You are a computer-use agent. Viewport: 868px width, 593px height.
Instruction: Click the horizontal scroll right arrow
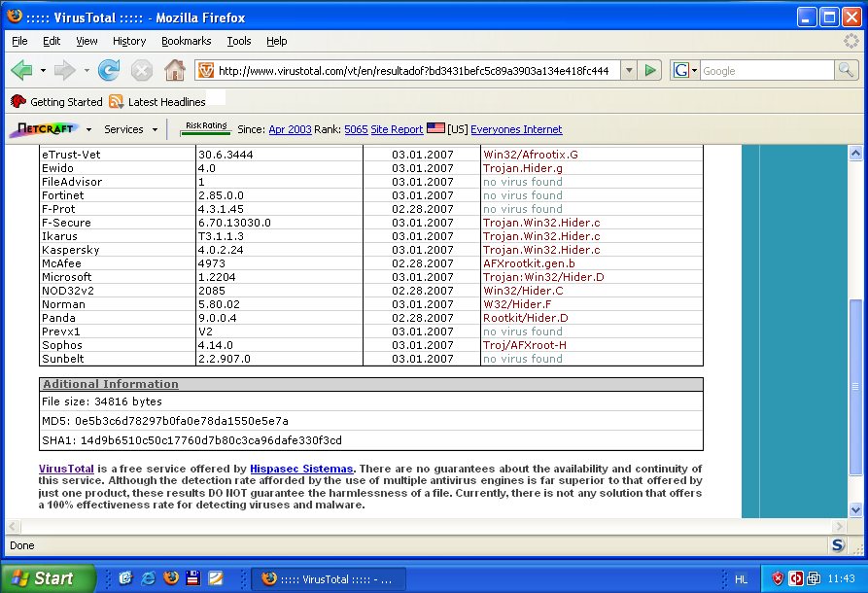coord(839,526)
